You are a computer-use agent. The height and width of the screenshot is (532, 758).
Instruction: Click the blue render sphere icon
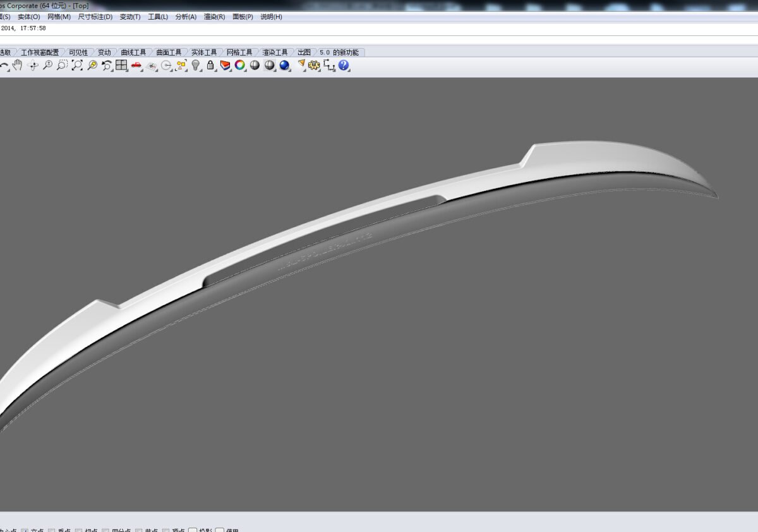click(284, 65)
